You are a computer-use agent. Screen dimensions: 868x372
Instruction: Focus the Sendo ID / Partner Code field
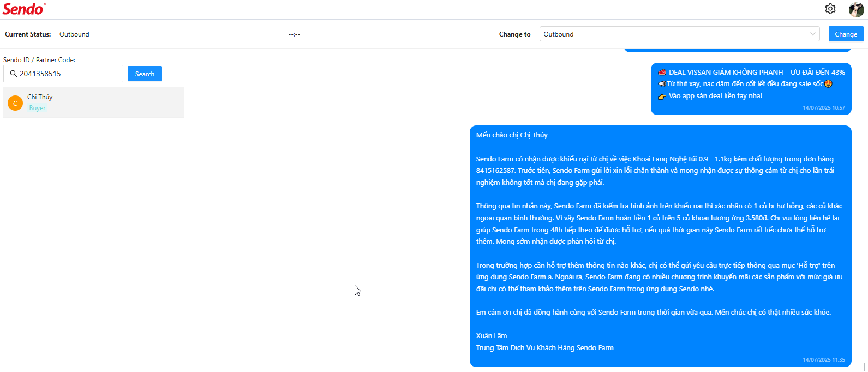(63, 74)
